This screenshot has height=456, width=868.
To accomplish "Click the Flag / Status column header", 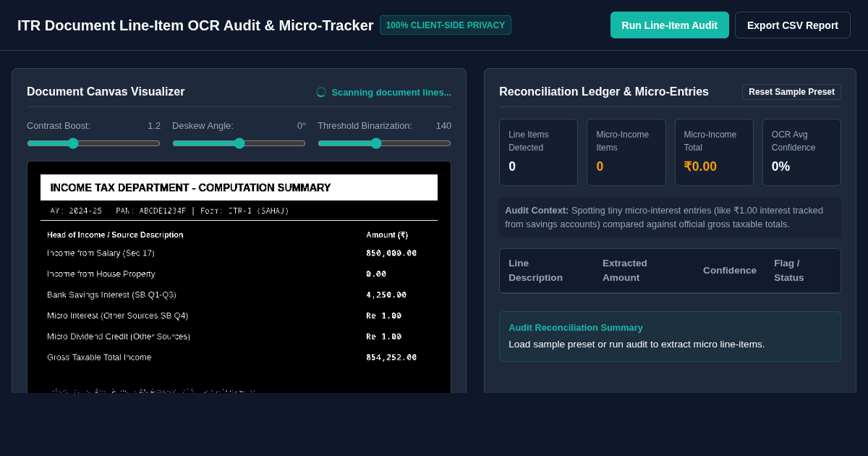I will click(789, 271).
